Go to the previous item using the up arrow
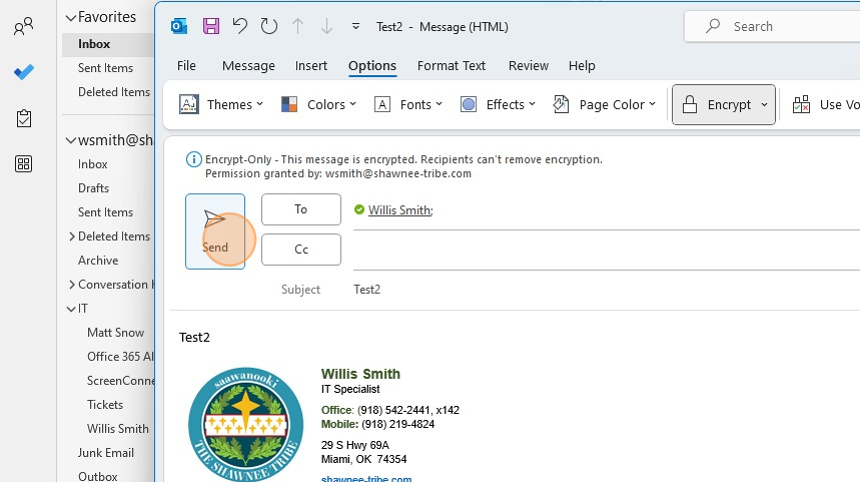 pos(298,26)
